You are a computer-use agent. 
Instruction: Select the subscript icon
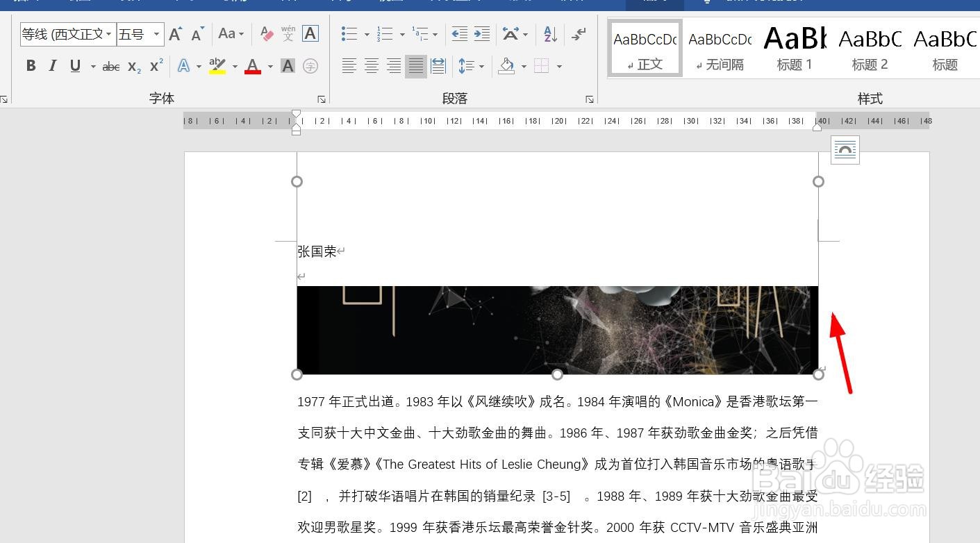point(133,67)
